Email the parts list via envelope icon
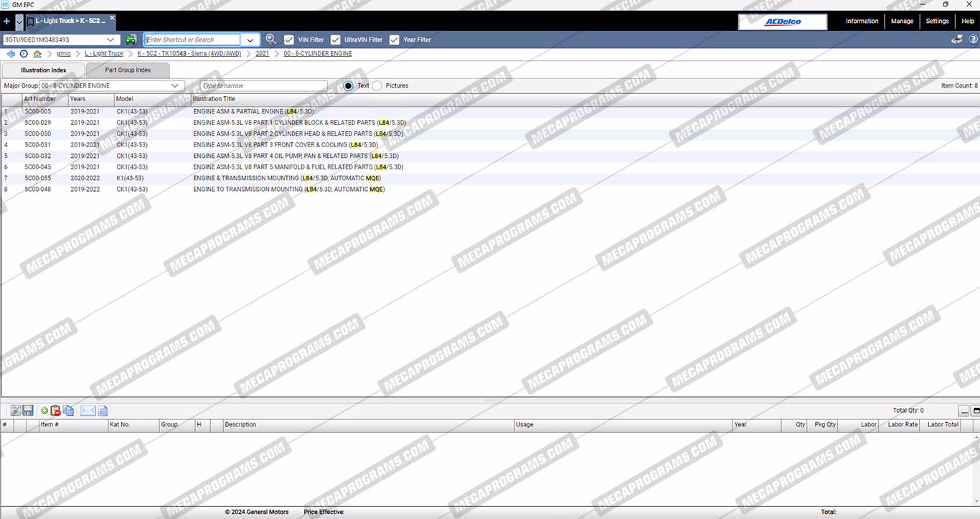Image resolution: width=980 pixels, height=519 pixels. click(88, 411)
